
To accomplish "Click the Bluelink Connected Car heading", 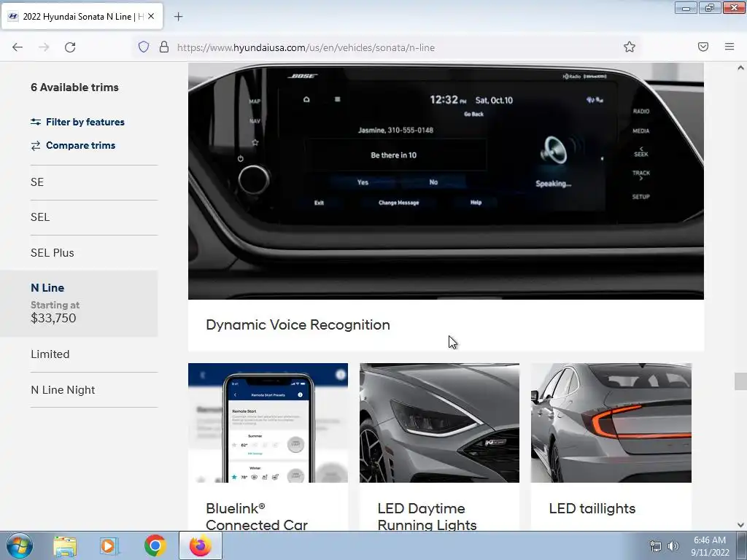I will click(257, 516).
